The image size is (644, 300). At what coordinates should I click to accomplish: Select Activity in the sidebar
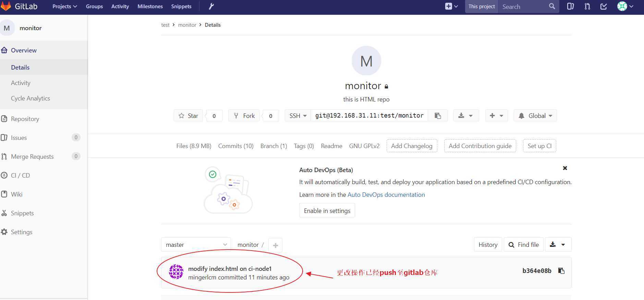pos(44,83)
